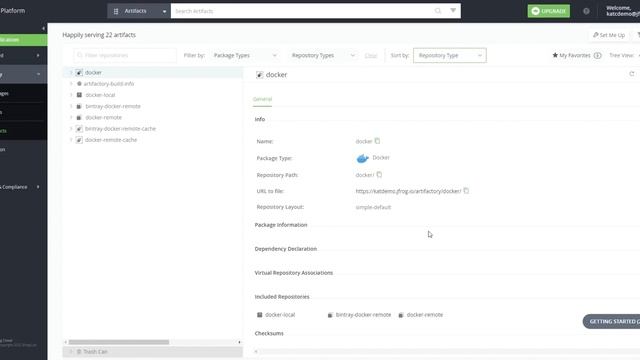Click the green UPGRADE button
Screen dimensions: 640x360
[x=549, y=11]
